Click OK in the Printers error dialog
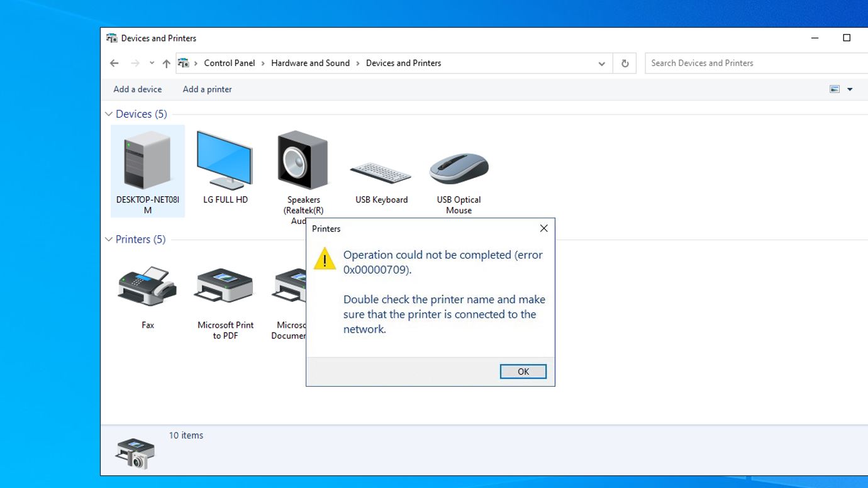This screenshot has height=488, width=868. coord(523,372)
